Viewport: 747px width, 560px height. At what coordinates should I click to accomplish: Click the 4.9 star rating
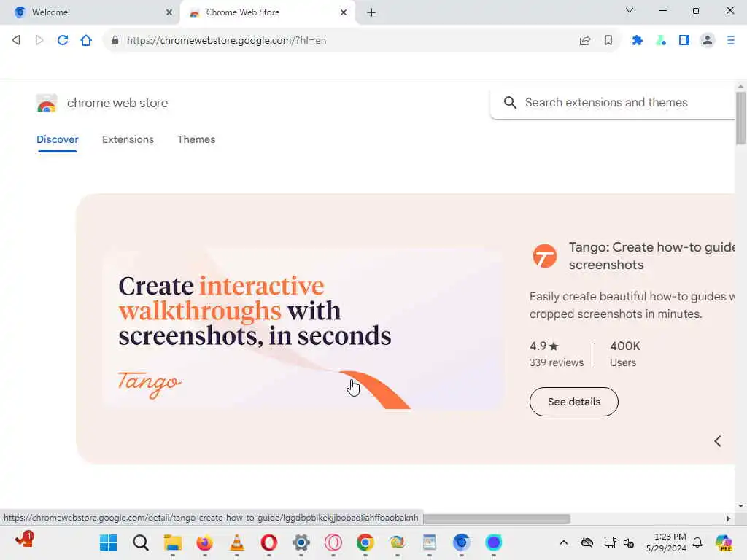point(543,346)
